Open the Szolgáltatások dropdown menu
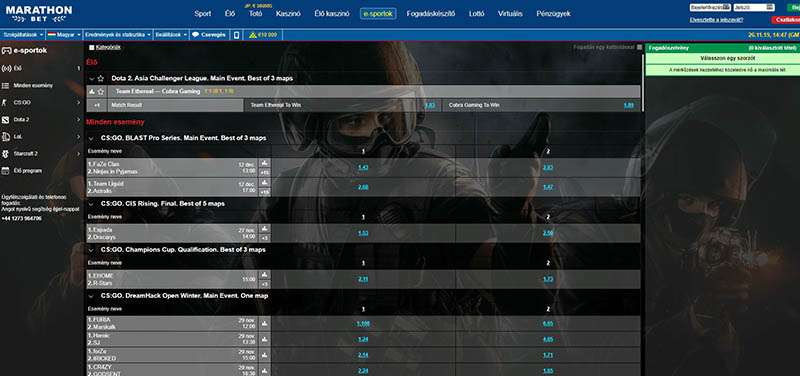 tap(23, 35)
